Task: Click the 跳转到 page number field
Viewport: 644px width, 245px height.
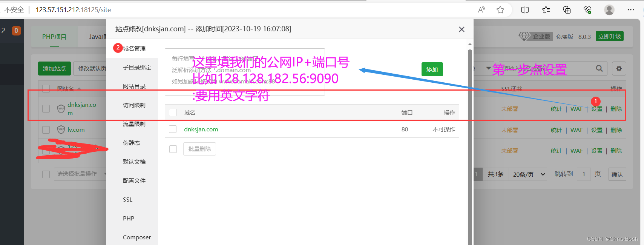Action: [584, 174]
